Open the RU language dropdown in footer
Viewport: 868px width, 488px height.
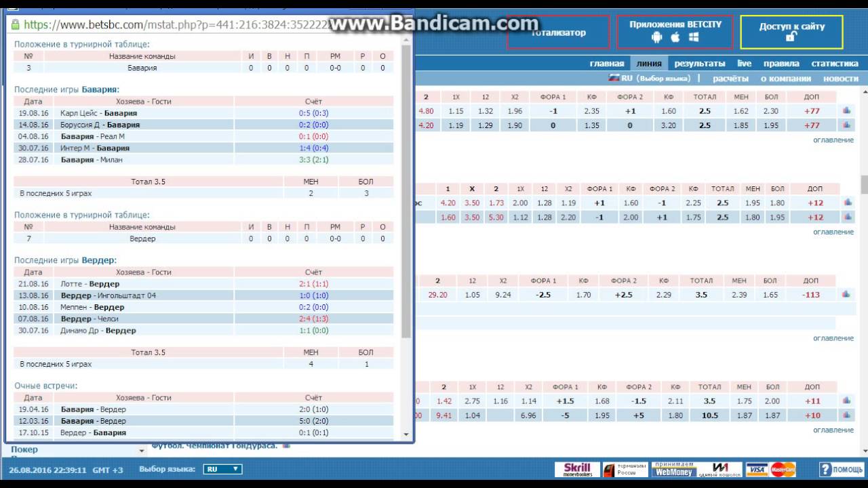point(222,469)
